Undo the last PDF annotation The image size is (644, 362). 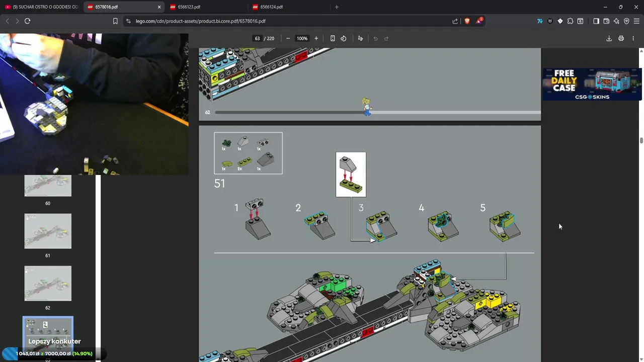click(375, 38)
